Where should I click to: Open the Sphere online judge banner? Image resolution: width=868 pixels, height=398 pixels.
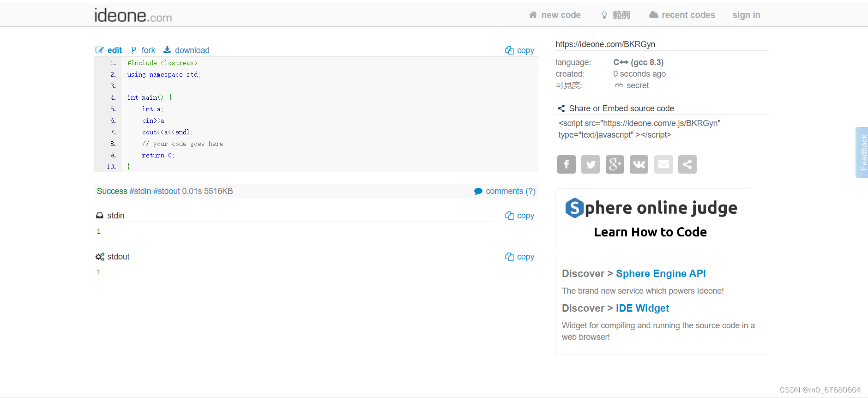(652, 219)
